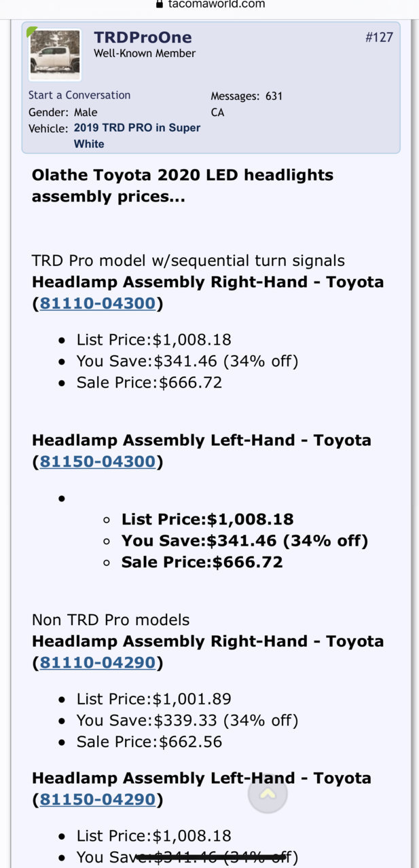
Task: Start a Conversation with TRDProOne
Action: 79,95
